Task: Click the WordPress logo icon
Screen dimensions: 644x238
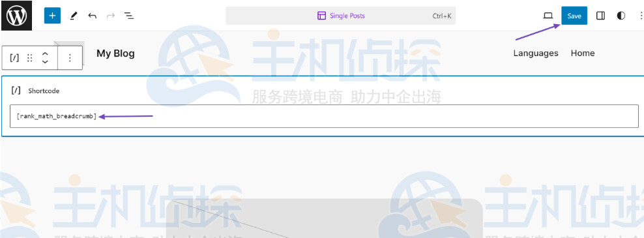Action: (x=16, y=16)
